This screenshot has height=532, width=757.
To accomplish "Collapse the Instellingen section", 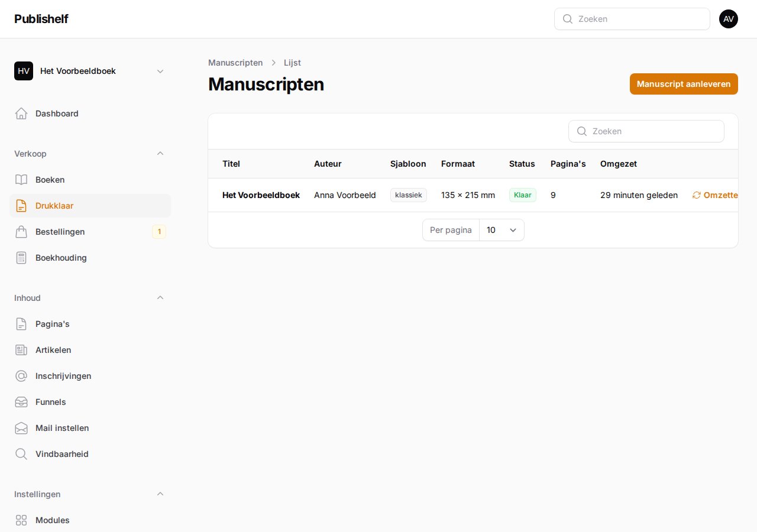I will [160, 494].
